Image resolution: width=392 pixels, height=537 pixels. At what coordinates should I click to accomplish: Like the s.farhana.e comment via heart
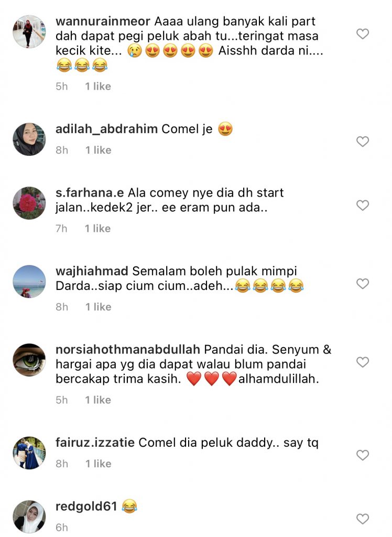363,205
